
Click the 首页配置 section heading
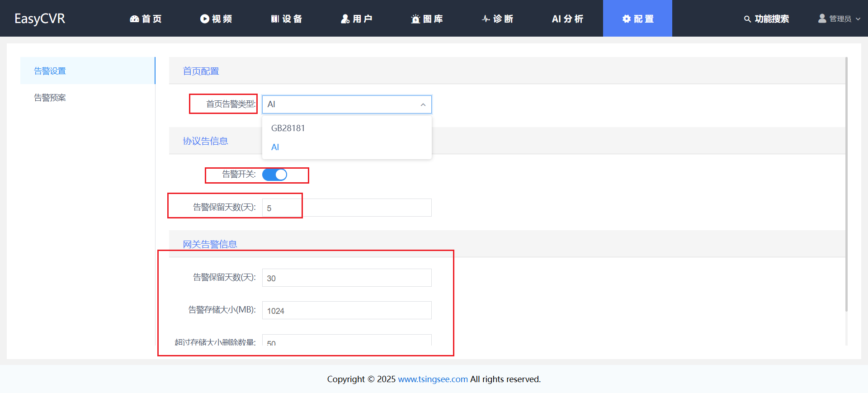tap(201, 71)
